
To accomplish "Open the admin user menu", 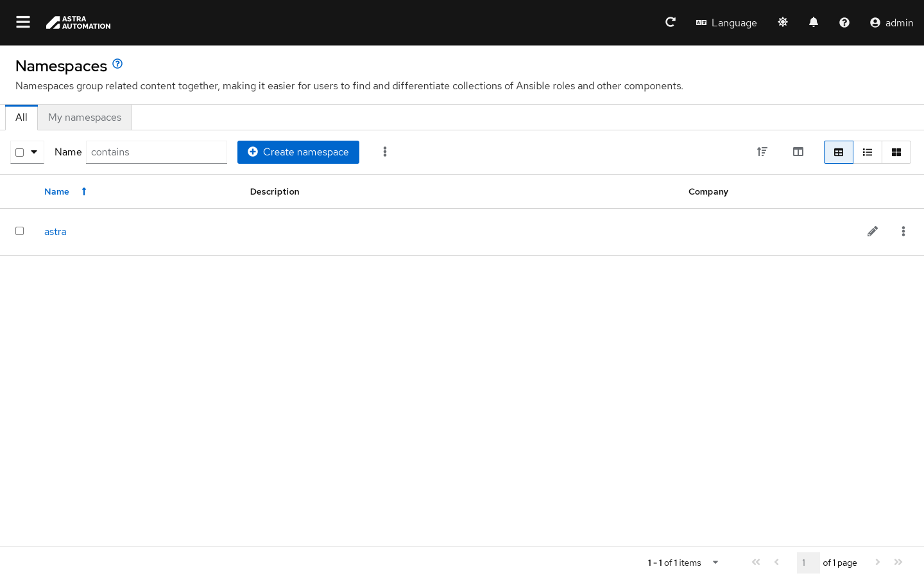I will (x=891, y=22).
